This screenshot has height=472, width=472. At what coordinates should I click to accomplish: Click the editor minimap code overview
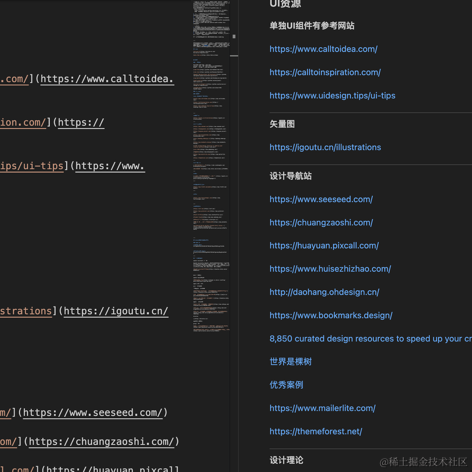[211, 167]
